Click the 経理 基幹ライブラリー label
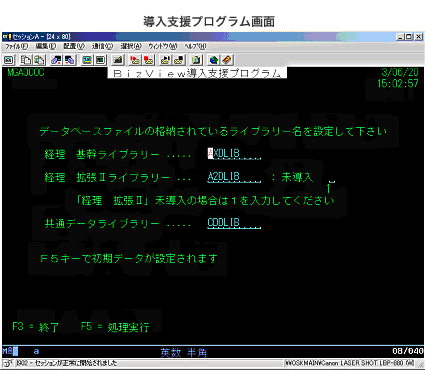 (x=102, y=154)
